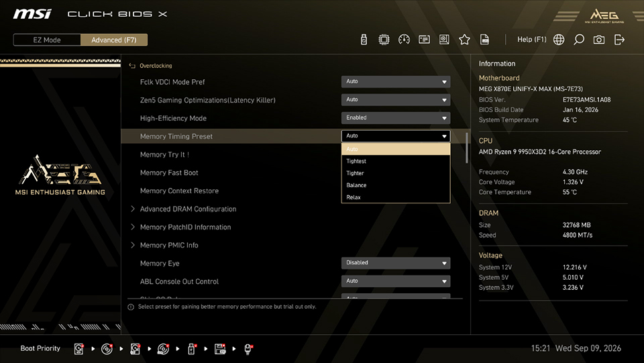Click the card-shaped profile icon in toolbar
The height and width of the screenshot is (363, 644).
[x=424, y=40]
